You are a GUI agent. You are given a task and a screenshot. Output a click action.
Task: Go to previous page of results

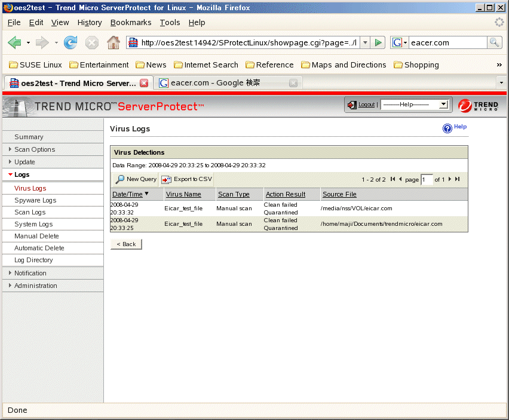(400, 179)
